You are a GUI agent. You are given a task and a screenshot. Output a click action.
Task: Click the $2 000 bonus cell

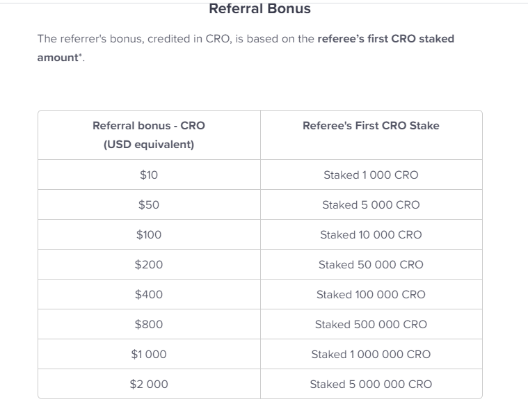[x=149, y=384]
